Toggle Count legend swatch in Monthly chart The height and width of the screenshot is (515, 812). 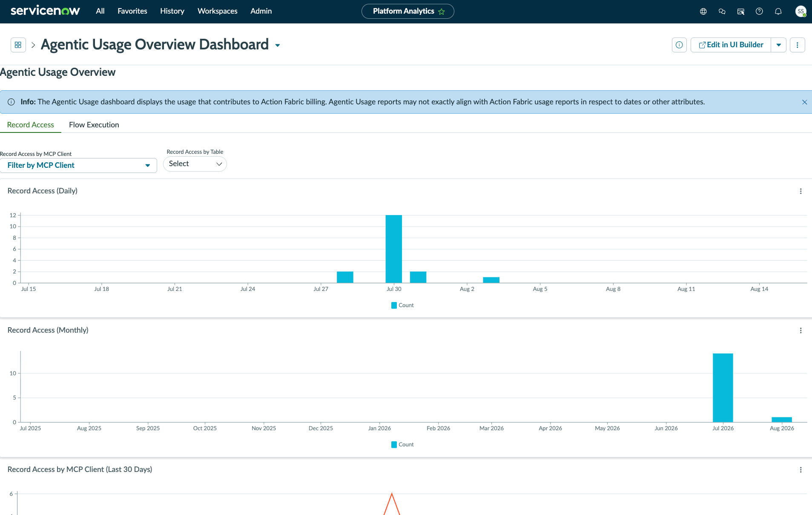click(x=394, y=445)
